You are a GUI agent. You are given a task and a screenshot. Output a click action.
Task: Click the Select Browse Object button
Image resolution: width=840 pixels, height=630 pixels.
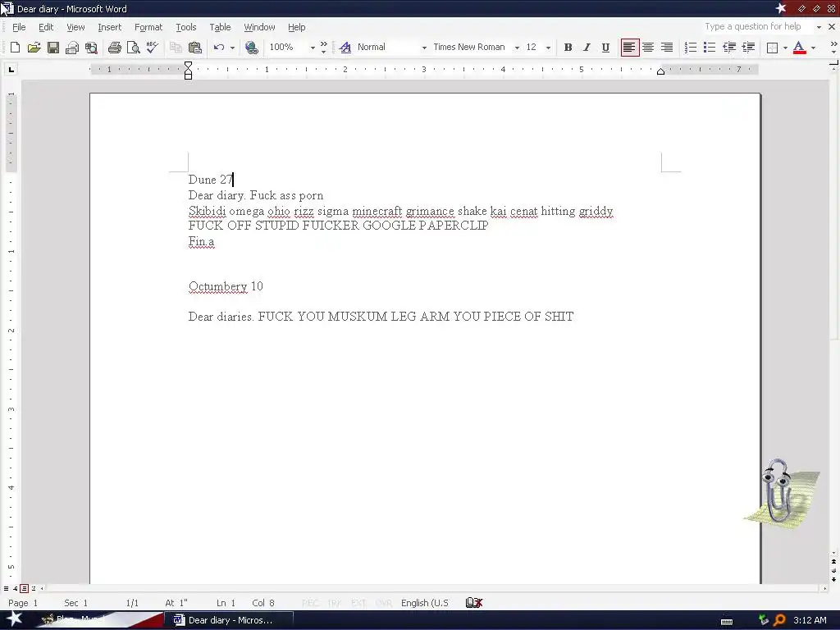[833, 571]
